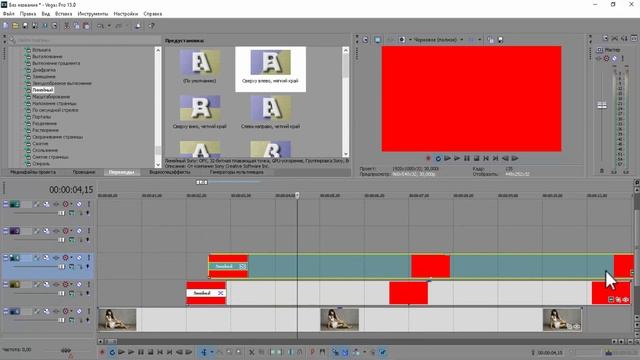Open the Правка menu
Screen dimensions: 640x360
click(x=28, y=13)
